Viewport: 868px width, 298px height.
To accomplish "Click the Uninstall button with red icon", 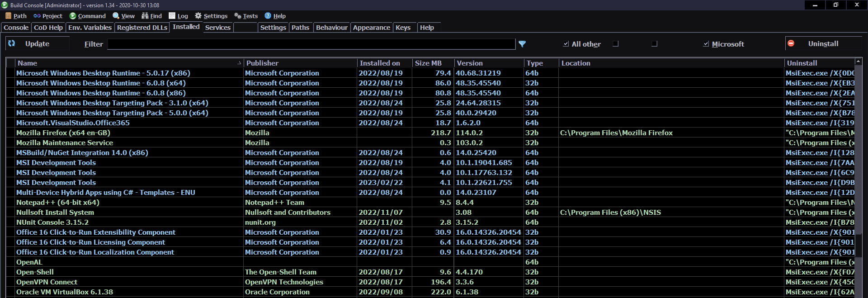I will pyautogui.click(x=823, y=43).
